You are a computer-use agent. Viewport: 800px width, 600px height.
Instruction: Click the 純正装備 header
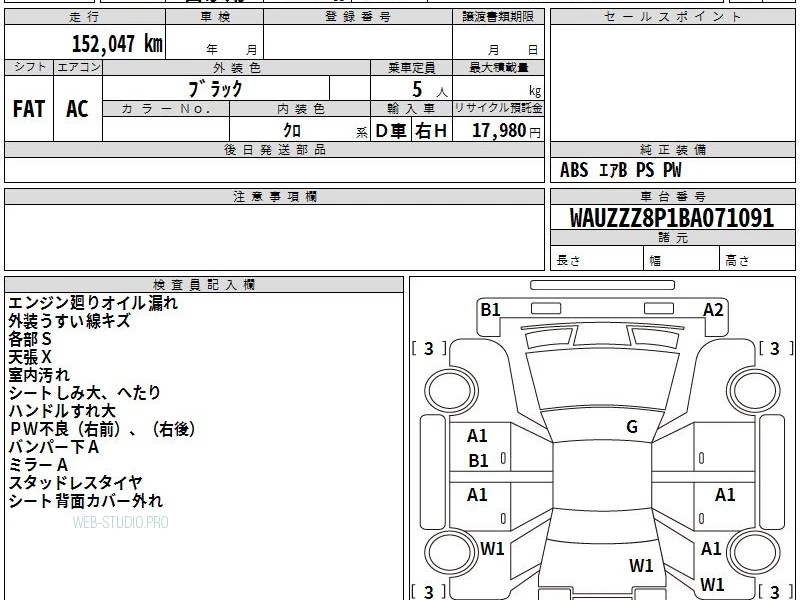(672, 149)
